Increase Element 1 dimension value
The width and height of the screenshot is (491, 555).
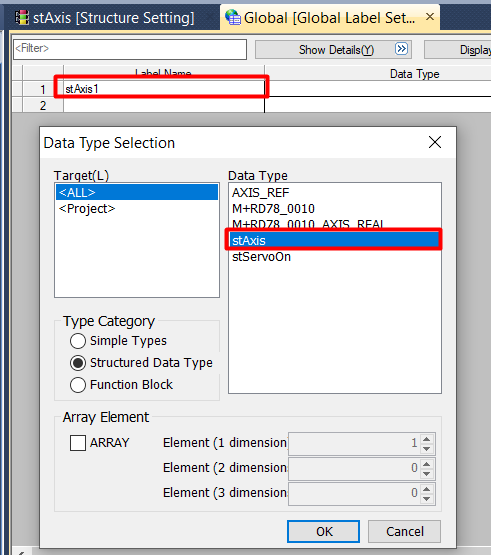[427, 439]
